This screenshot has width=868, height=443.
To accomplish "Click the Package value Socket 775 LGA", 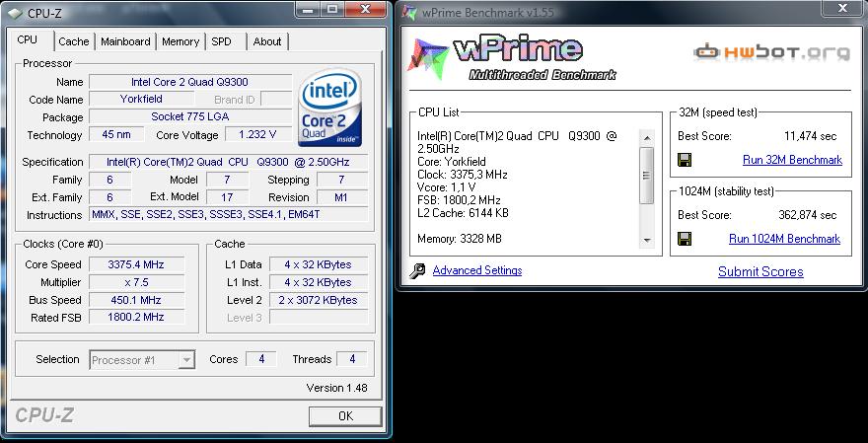I will point(189,116).
